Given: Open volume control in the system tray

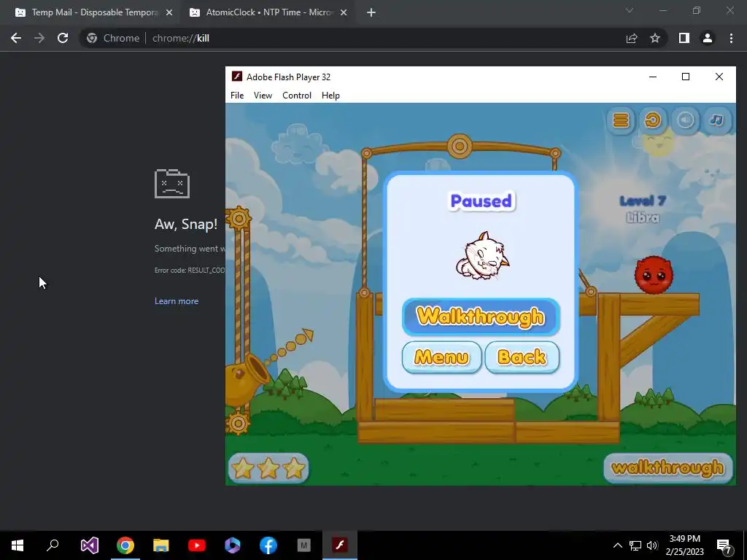Looking at the screenshot, I should point(652,545).
